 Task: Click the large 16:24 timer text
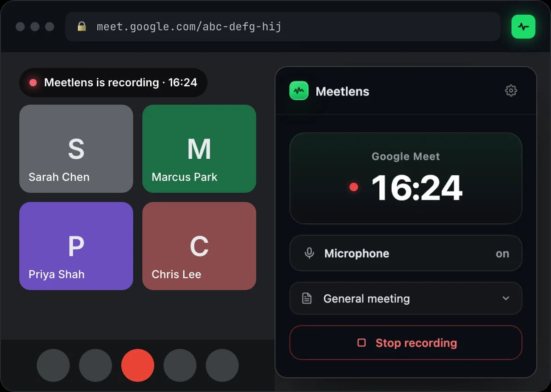tap(417, 188)
